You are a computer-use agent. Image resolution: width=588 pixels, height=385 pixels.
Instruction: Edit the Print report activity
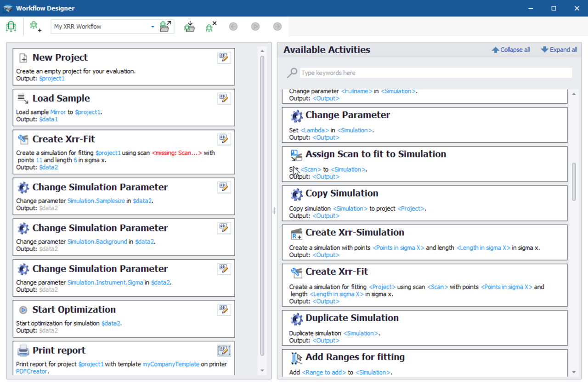(224, 351)
